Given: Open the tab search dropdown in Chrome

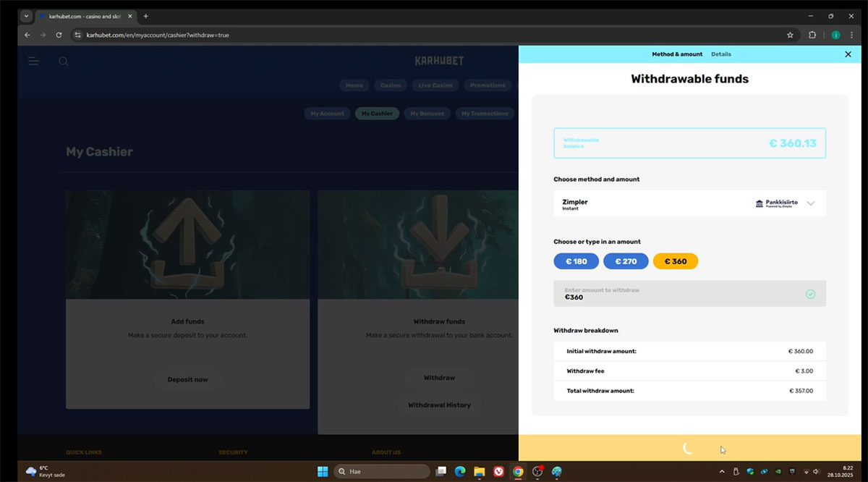Looking at the screenshot, I should point(27,16).
